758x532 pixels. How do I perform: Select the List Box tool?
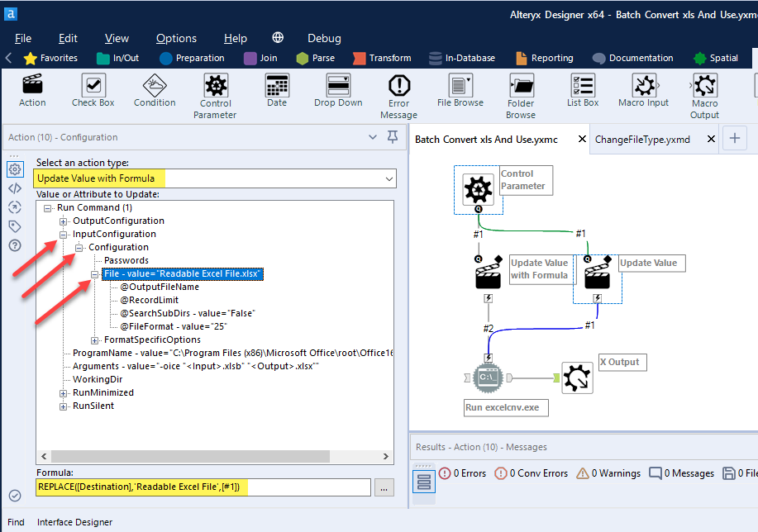(583, 90)
